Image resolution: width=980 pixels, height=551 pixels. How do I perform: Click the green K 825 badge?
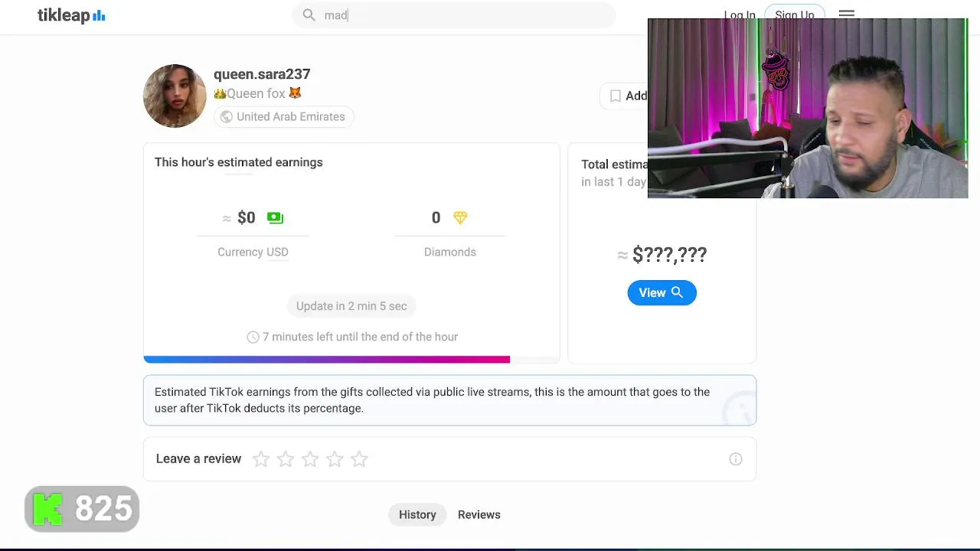tap(82, 509)
